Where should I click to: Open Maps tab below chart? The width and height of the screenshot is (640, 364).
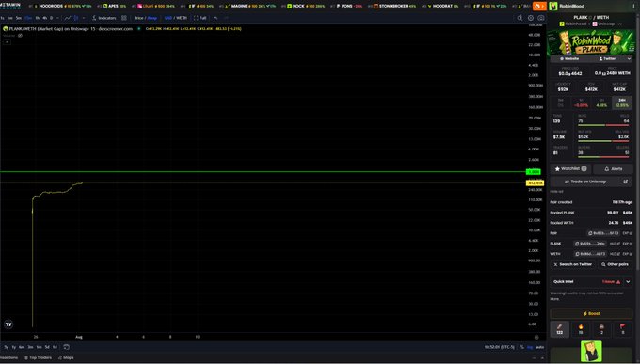click(66, 357)
